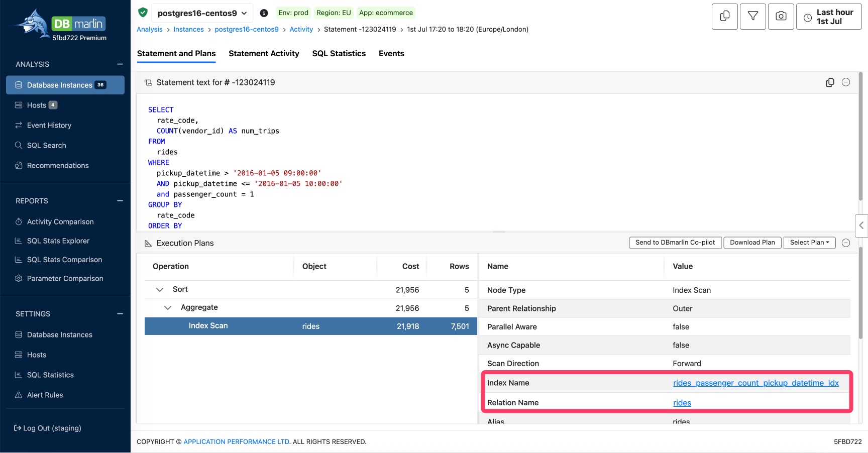This screenshot has height=453, width=868.
Task: Copy statement text with copy icon
Action: tap(830, 82)
